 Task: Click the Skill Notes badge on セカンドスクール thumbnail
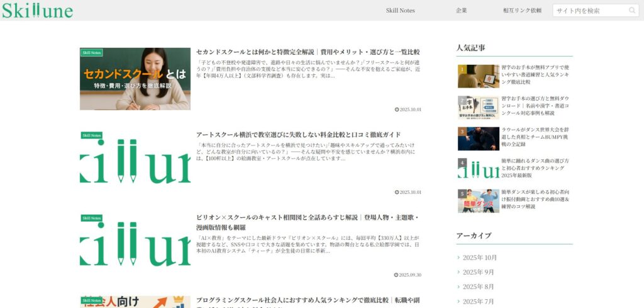coord(92,52)
